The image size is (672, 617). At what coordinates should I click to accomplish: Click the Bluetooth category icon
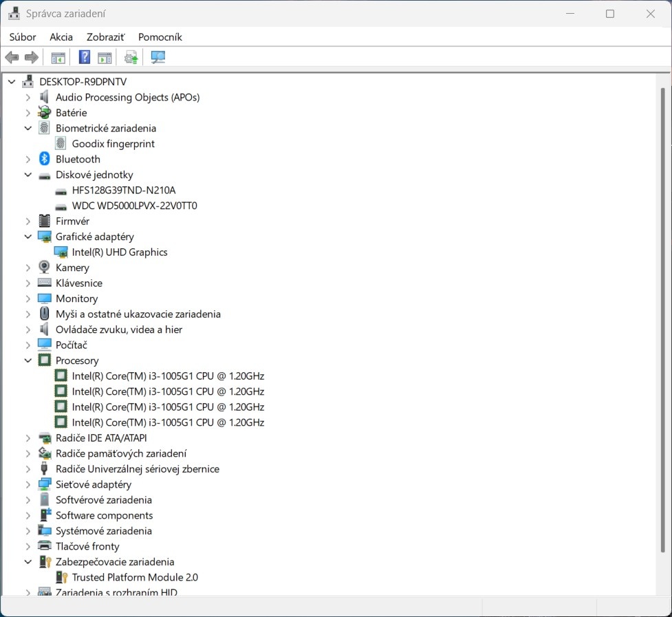(x=45, y=159)
